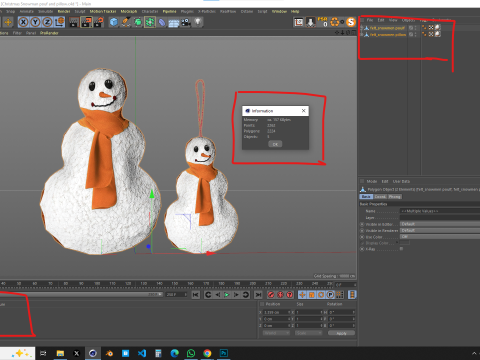Screen dimensions: 480x360
Task: Click the UVW checker tag on felt_snowman pillow
Action: [431, 34]
